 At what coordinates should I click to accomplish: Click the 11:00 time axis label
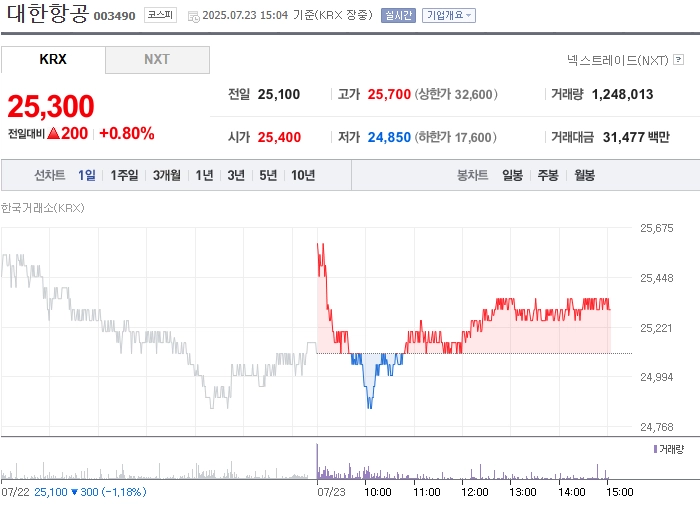[x=426, y=492]
